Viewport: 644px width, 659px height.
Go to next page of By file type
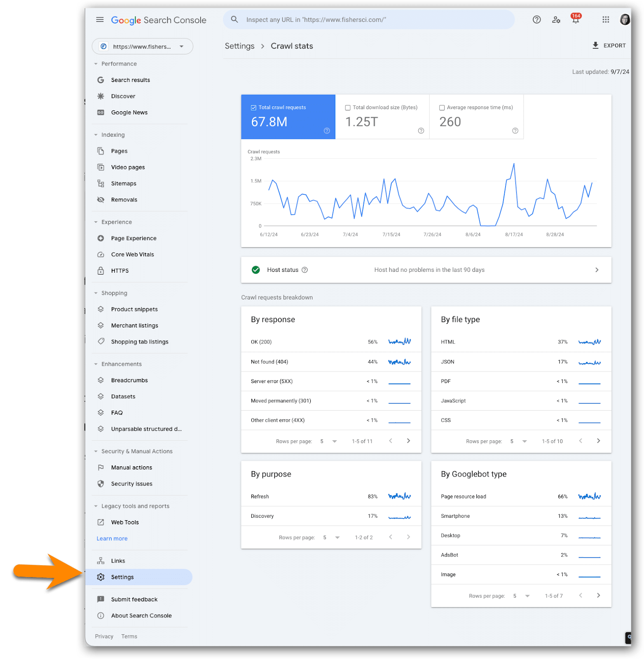(598, 441)
